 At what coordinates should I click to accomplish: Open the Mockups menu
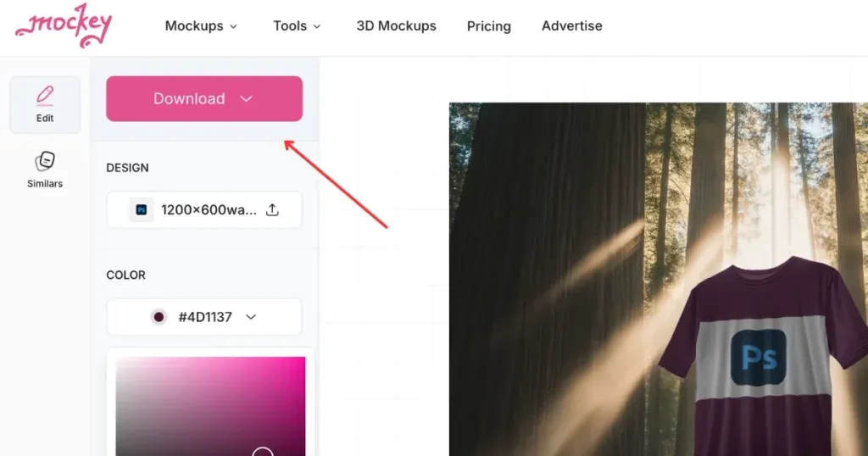(201, 26)
